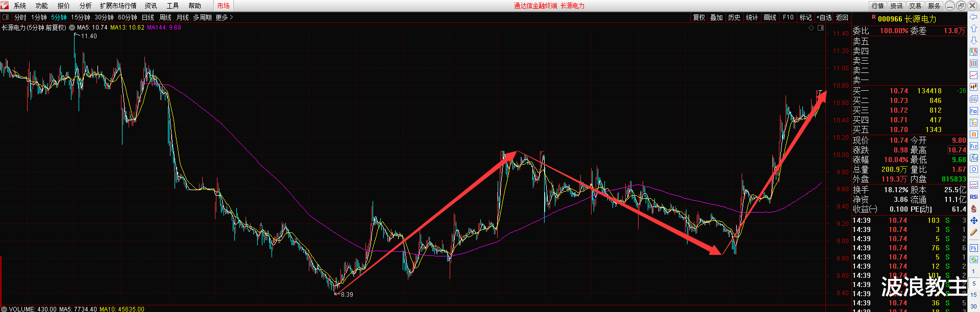Click the green refresh sidebar icon
The height and width of the screenshot is (312, 980).
pyautogui.click(x=974, y=259)
